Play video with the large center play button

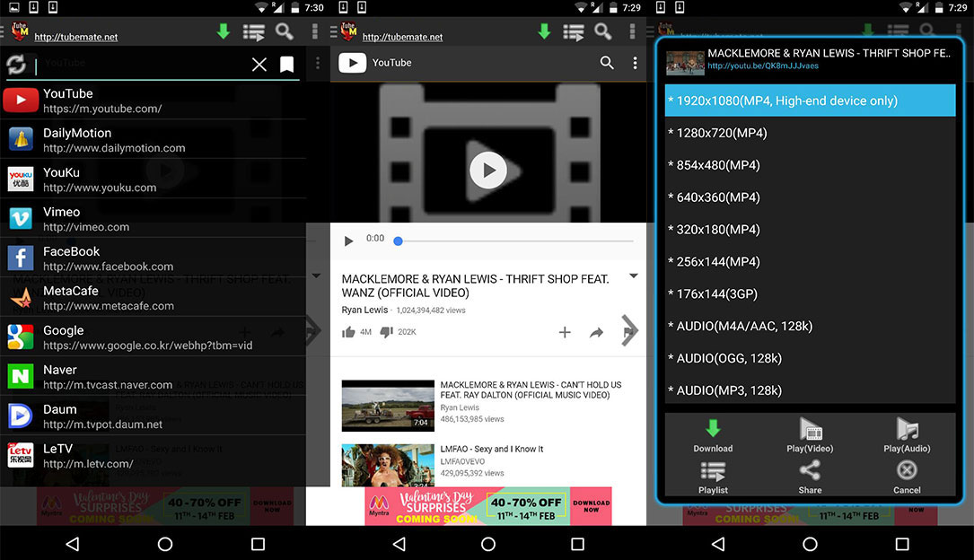(x=488, y=171)
